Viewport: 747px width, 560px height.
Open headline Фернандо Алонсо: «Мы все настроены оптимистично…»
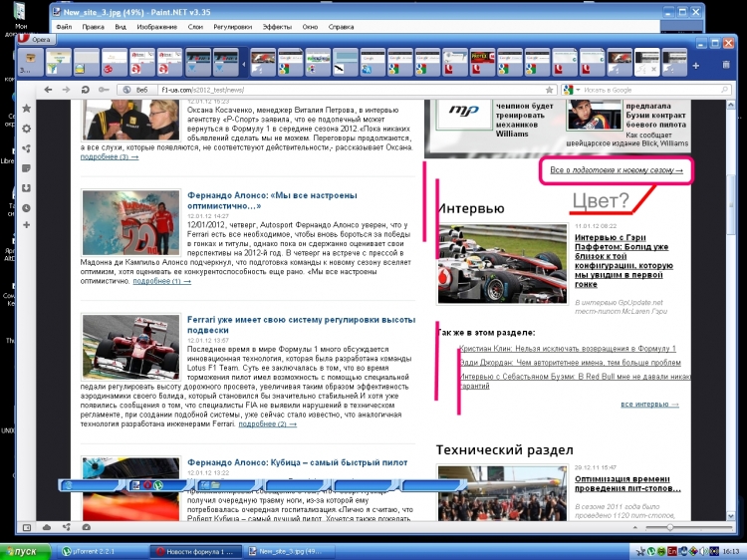pos(272,200)
